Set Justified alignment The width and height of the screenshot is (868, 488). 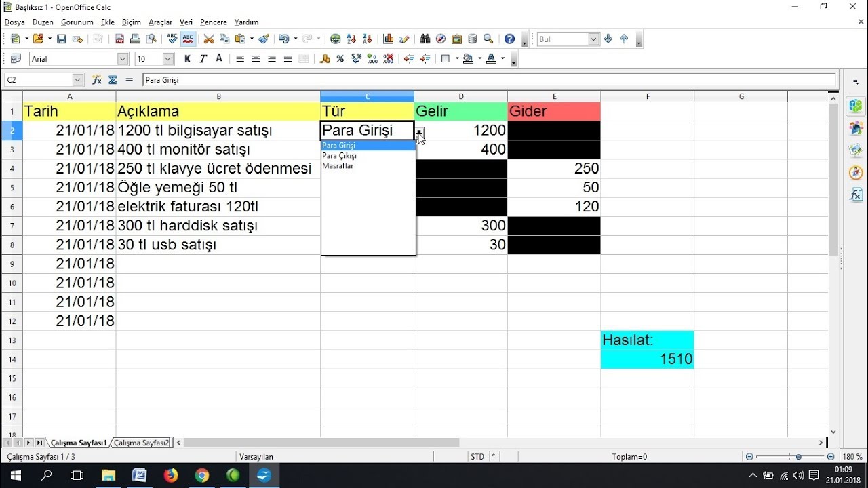click(288, 59)
